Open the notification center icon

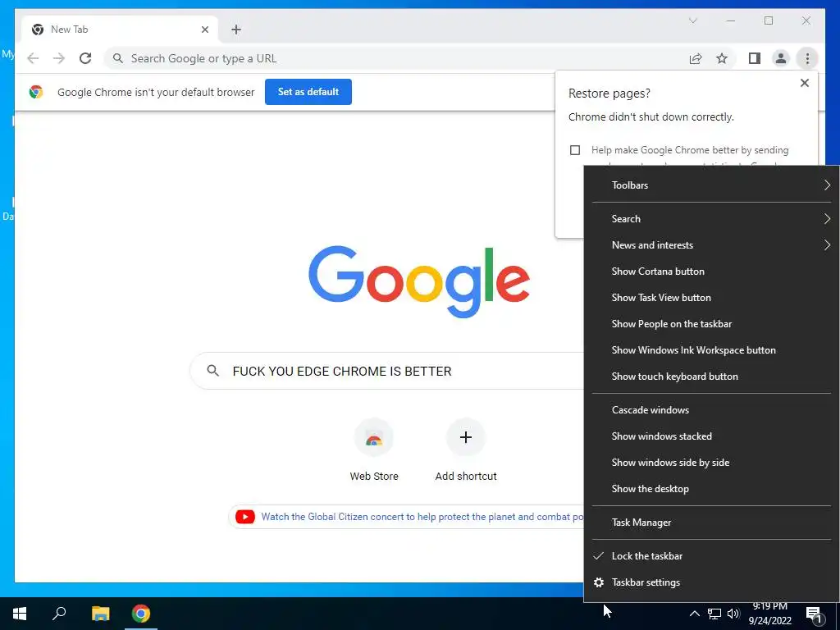[814, 615]
